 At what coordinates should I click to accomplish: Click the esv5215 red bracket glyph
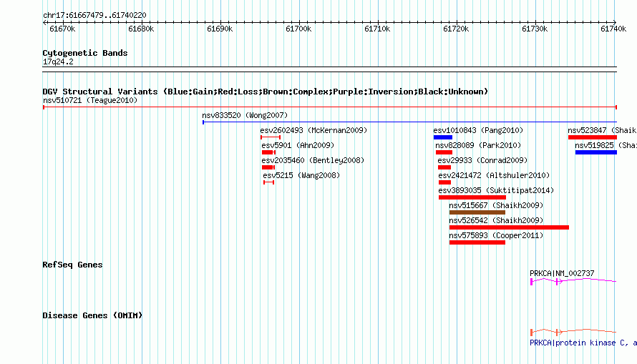269,182
